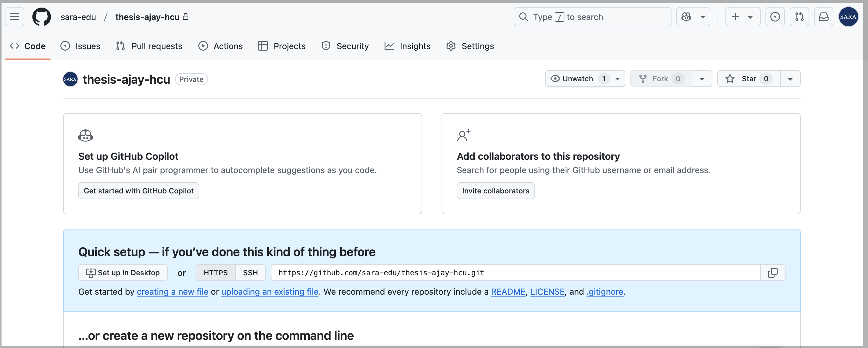Copy the repository URL to clipboard
The image size is (868, 348).
tap(772, 273)
